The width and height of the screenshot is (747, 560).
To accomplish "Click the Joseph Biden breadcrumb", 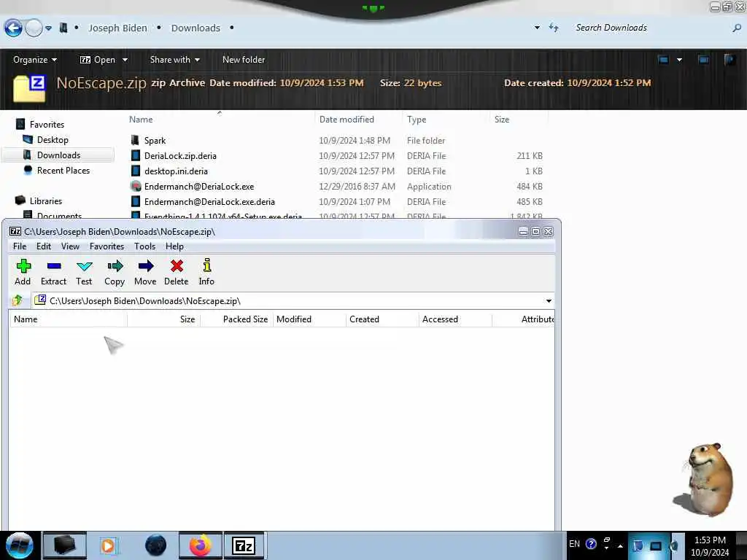I will 117,28.
